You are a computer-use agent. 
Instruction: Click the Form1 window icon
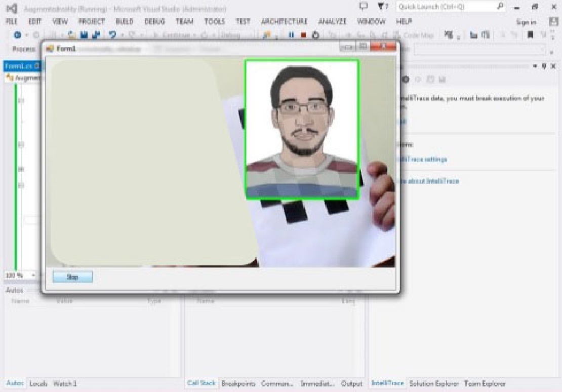pyautogui.click(x=50, y=49)
